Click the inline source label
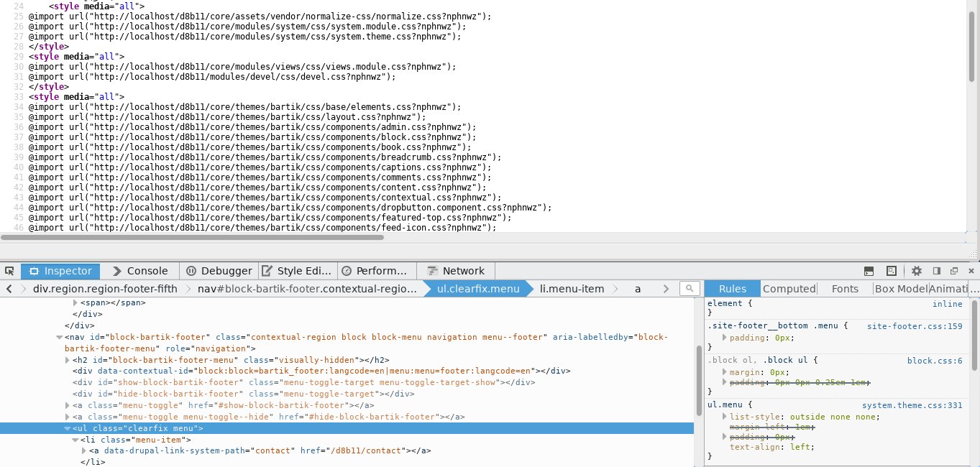Image resolution: width=980 pixels, height=467 pixels. point(947,304)
